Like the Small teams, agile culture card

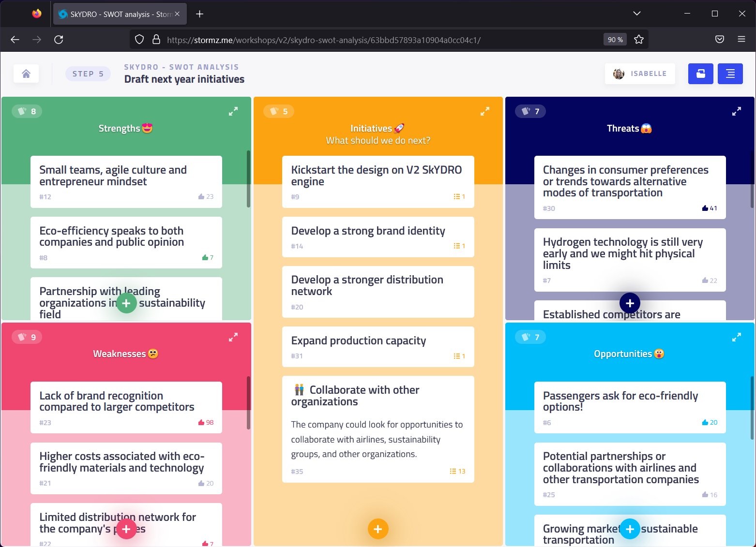pyautogui.click(x=206, y=196)
